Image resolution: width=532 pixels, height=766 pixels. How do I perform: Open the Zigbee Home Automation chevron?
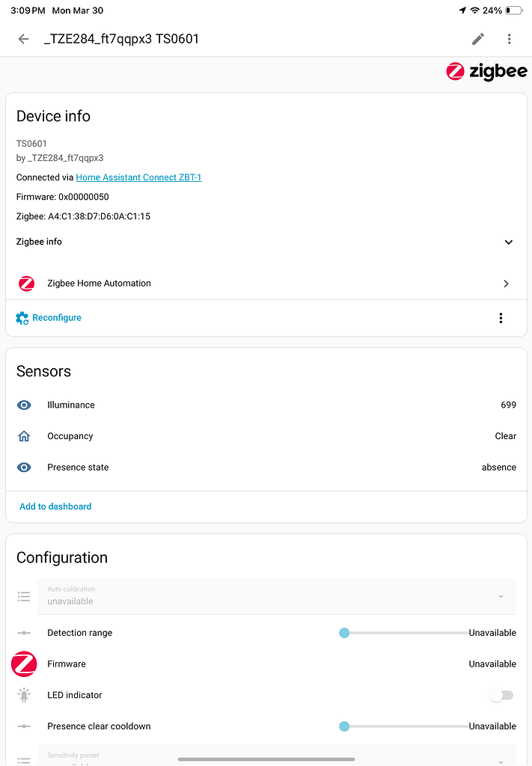506,284
